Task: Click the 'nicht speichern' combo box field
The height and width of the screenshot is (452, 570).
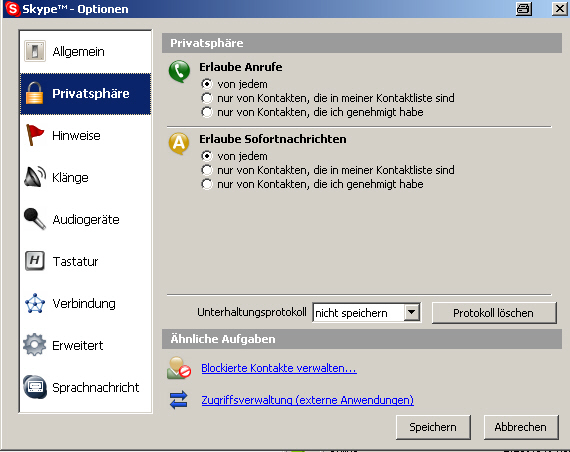Action: pyautogui.click(x=366, y=313)
